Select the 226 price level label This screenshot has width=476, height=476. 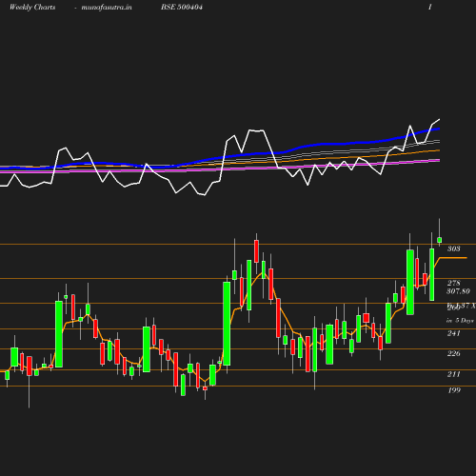(x=453, y=353)
